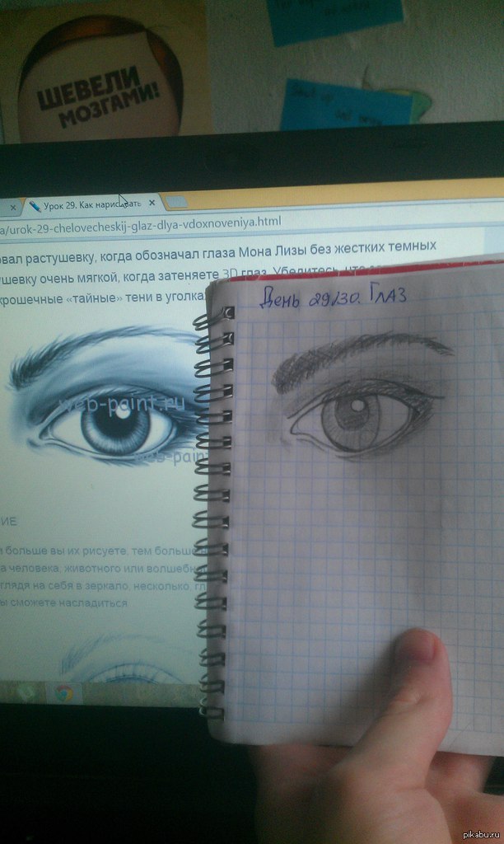Viewport: 504px width, 844px height.
Task: Click the heading ending in ИЕ
Action: tap(10, 521)
